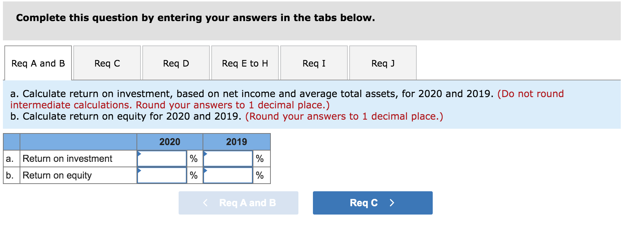Select the active Req A and B tab
644x232 pixels.
coord(38,63)
